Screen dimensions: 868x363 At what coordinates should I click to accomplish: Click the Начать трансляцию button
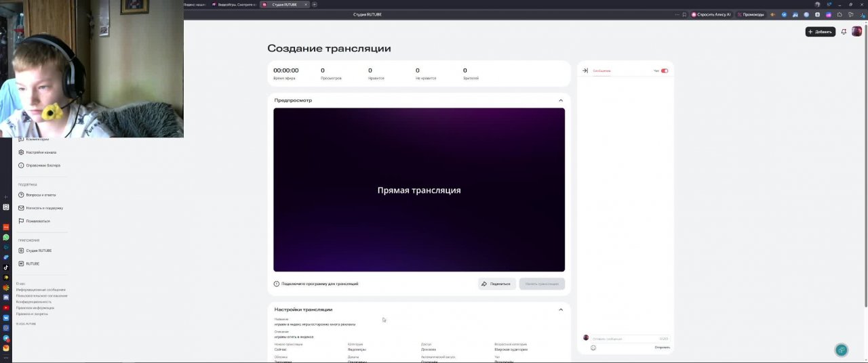coord(542,284)
